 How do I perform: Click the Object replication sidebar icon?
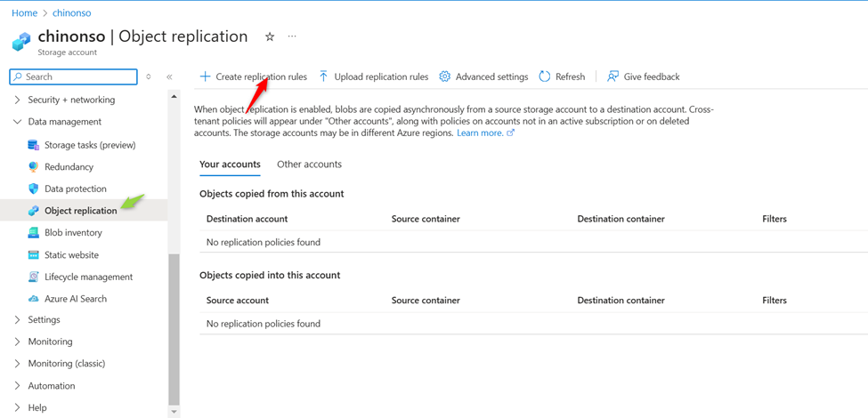tap(34, 211)
